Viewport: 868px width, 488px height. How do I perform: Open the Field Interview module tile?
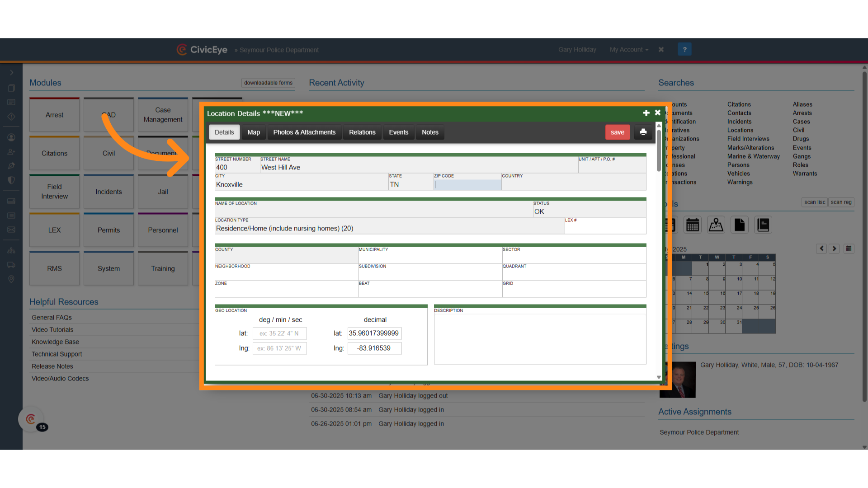coord(54,192)
